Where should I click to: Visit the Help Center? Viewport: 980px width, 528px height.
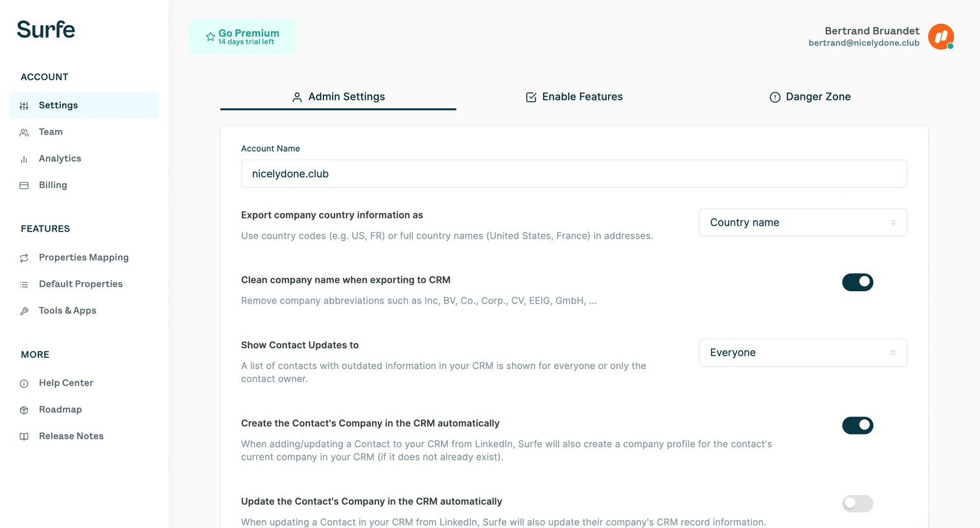tap(84, 383)
